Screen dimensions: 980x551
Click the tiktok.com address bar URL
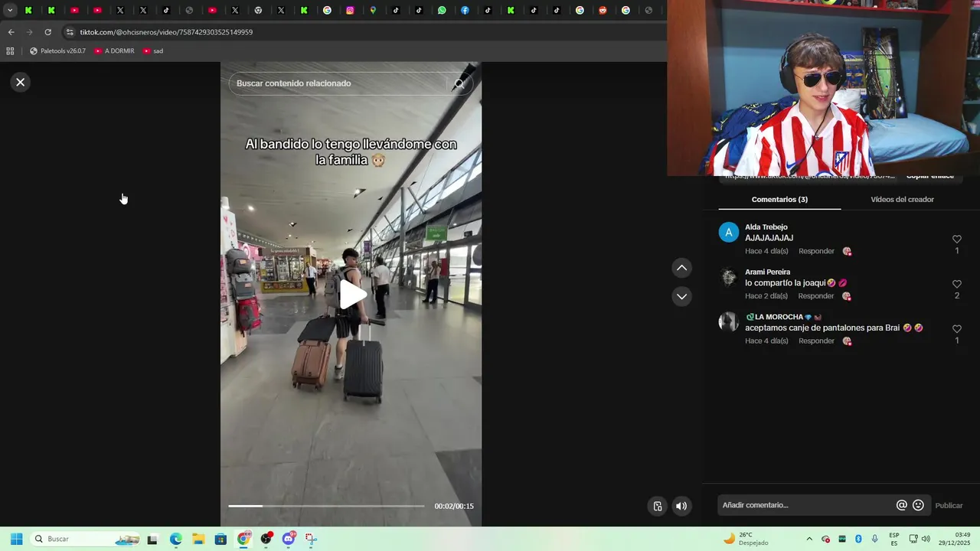[x=166, y=32]
